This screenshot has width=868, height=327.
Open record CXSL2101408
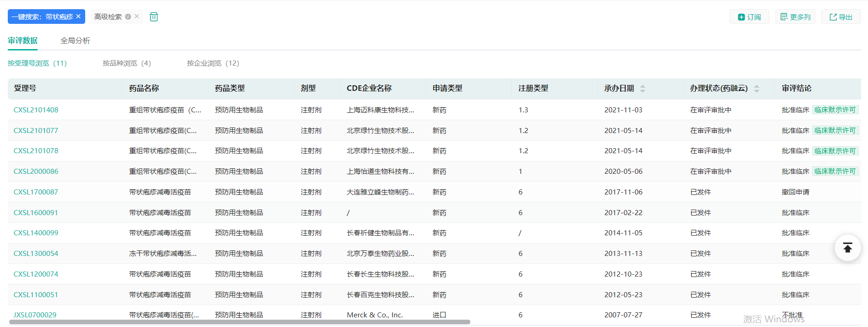point(36,110)
